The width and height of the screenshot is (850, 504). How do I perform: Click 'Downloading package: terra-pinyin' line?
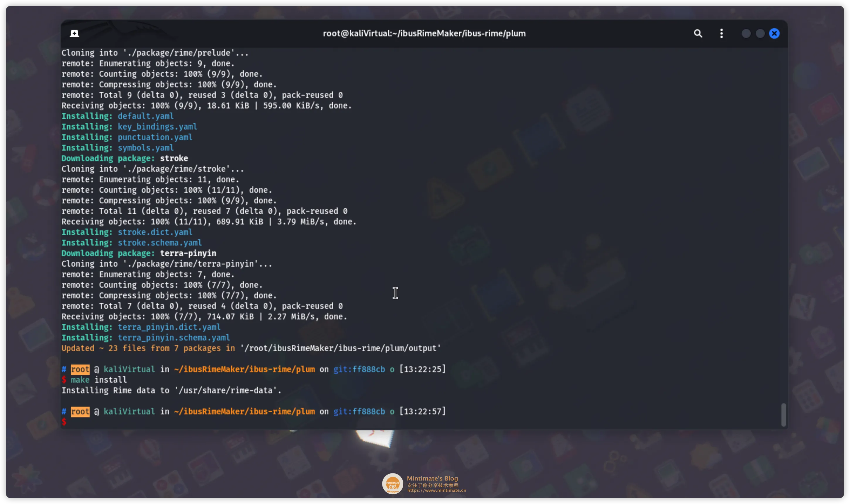point(139,253)
